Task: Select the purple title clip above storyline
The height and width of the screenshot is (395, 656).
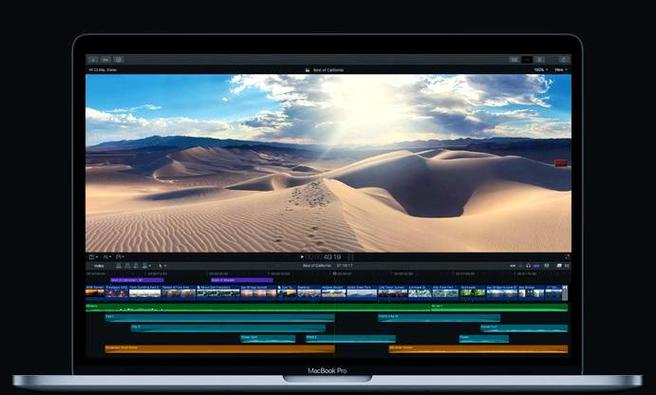Action: pyautogui.click(x=137, y=280)
